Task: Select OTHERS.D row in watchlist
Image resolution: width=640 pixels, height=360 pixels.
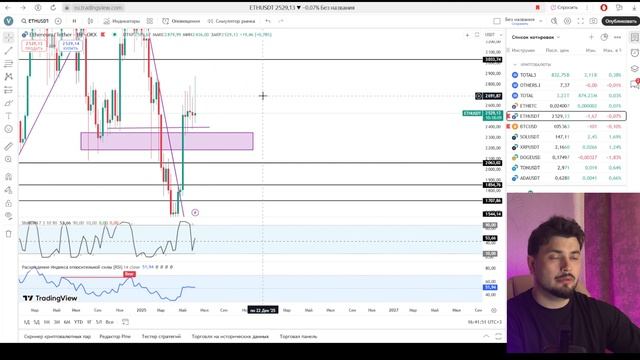Action: point(566,85)
